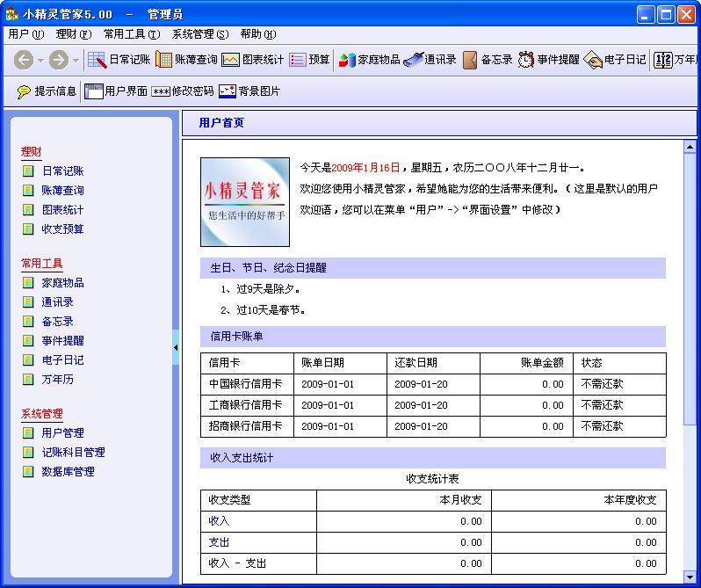The height and width of the screenshot is (588, 701).
Task: Open 万年历 calendar toolbar icon
Action: pos(663,60)
